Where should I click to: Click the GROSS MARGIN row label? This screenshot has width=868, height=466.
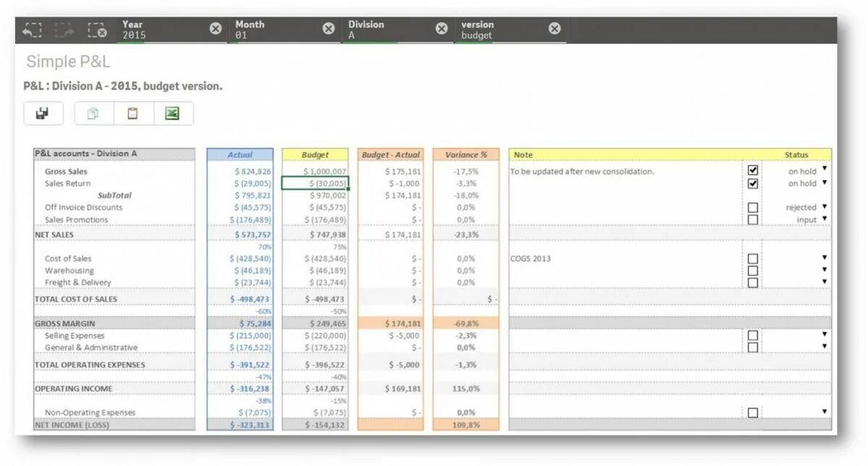pyautogui.click(x=65, y=323)
